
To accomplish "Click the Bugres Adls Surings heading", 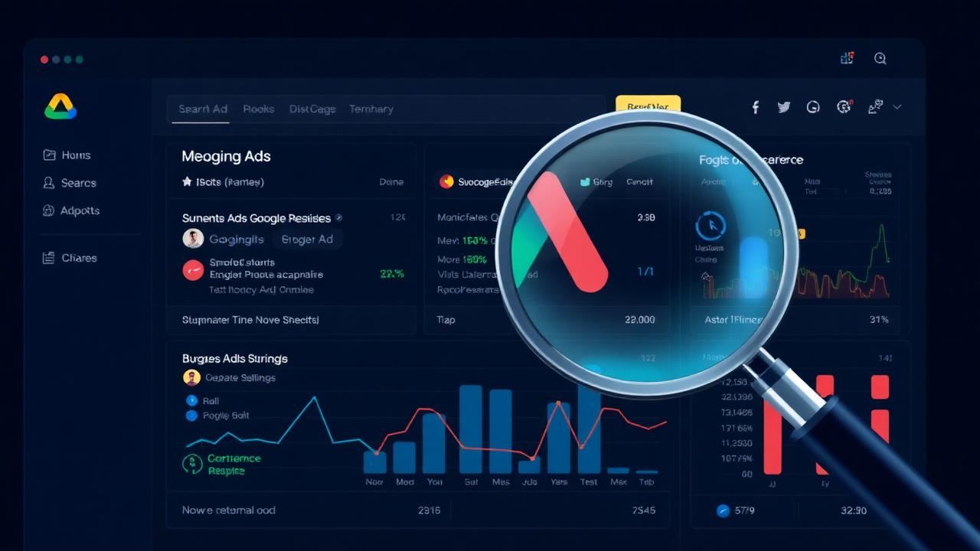I will pyautogui.click(x=235, y=358).
